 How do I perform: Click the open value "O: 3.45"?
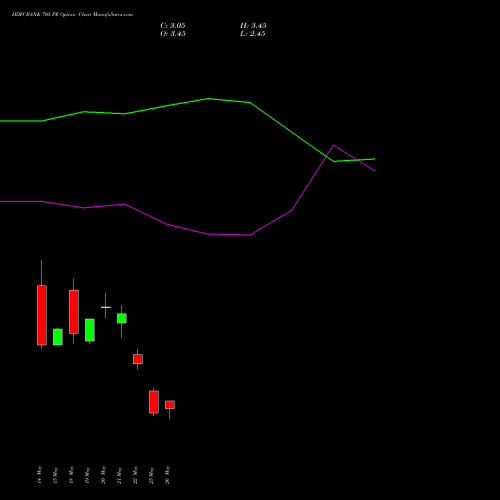[173, 34]
